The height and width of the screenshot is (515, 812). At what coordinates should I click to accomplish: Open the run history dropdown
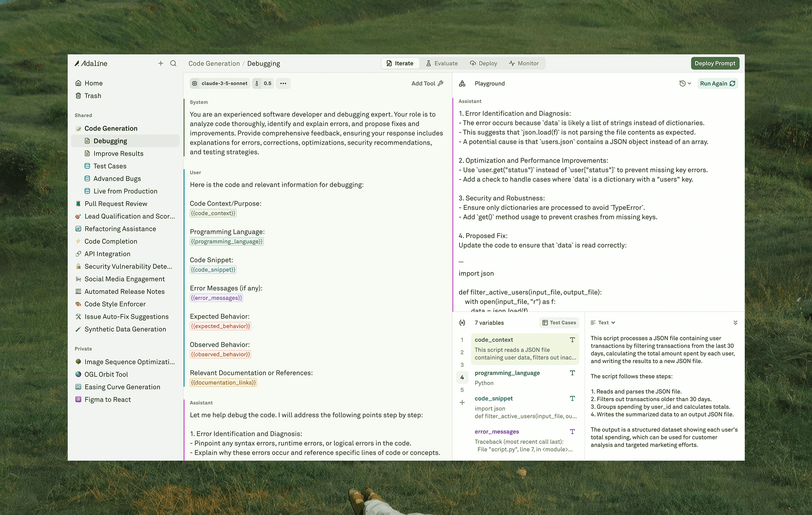coord(685,83)
